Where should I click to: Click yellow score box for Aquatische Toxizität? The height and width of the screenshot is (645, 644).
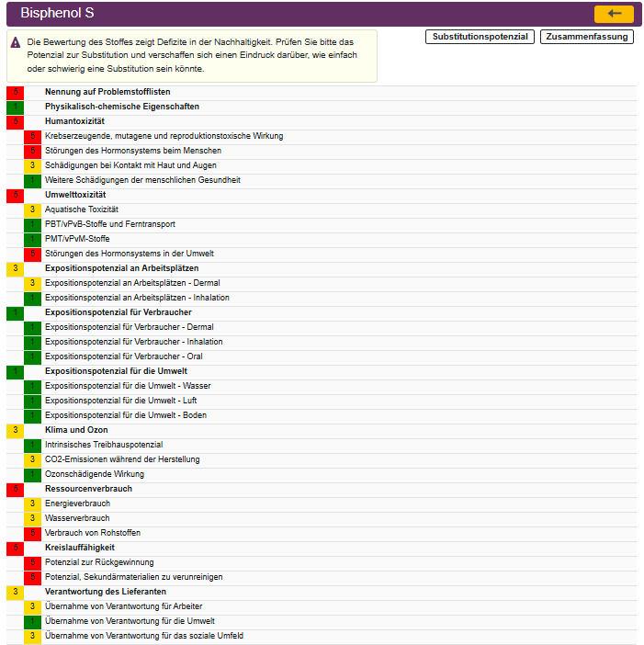[x=32, y=209]
